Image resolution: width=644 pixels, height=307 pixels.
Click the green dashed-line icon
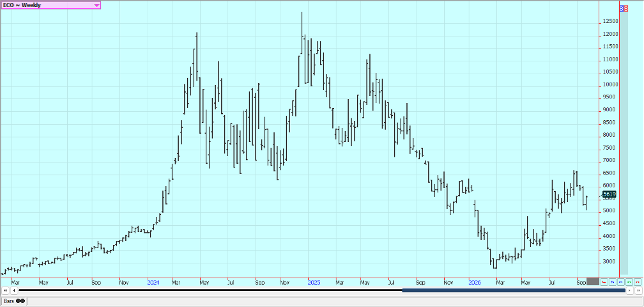coord(629,282)
